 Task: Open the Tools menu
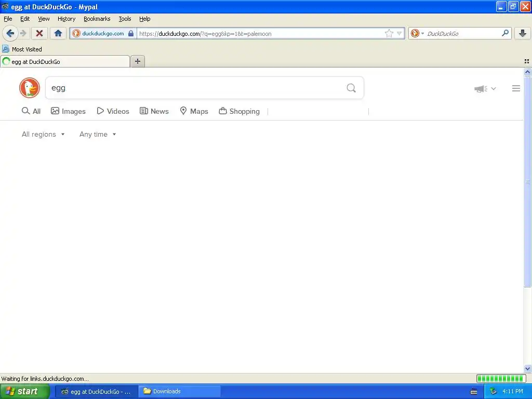pos(125,19)
